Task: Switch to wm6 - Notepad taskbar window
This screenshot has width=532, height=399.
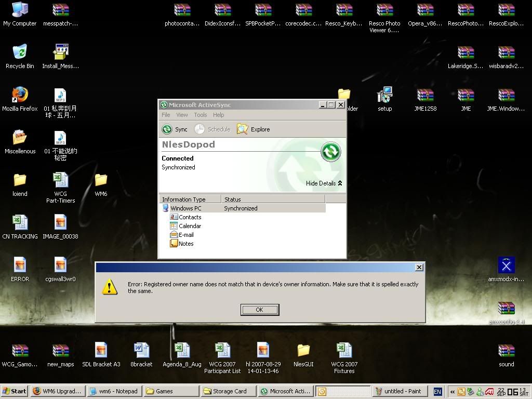Action: [113, 391]
